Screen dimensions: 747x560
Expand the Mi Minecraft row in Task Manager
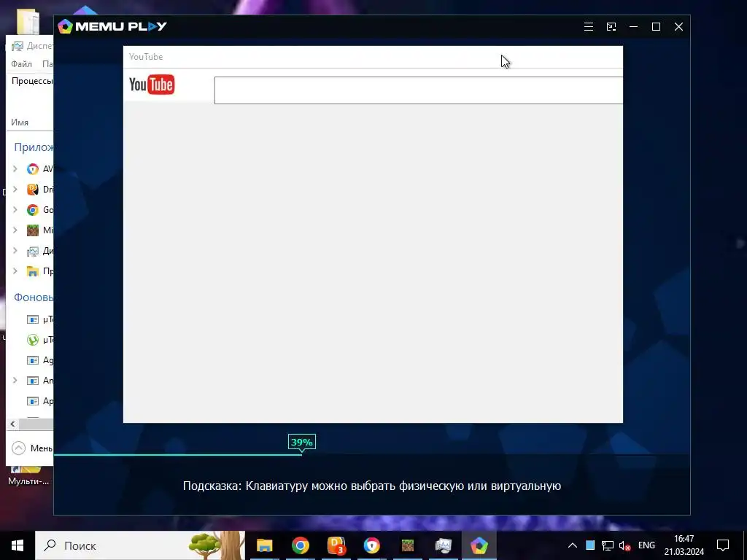pos(15,230)
